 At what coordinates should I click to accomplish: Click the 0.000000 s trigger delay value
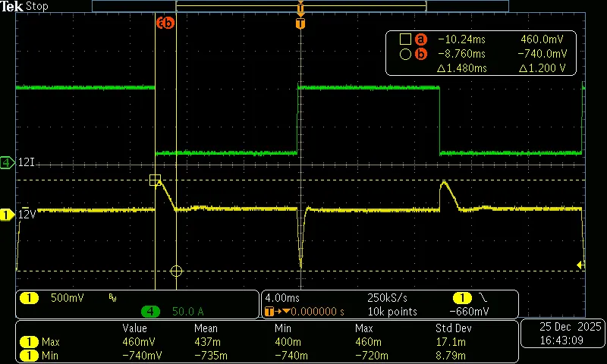coord(317,312)
